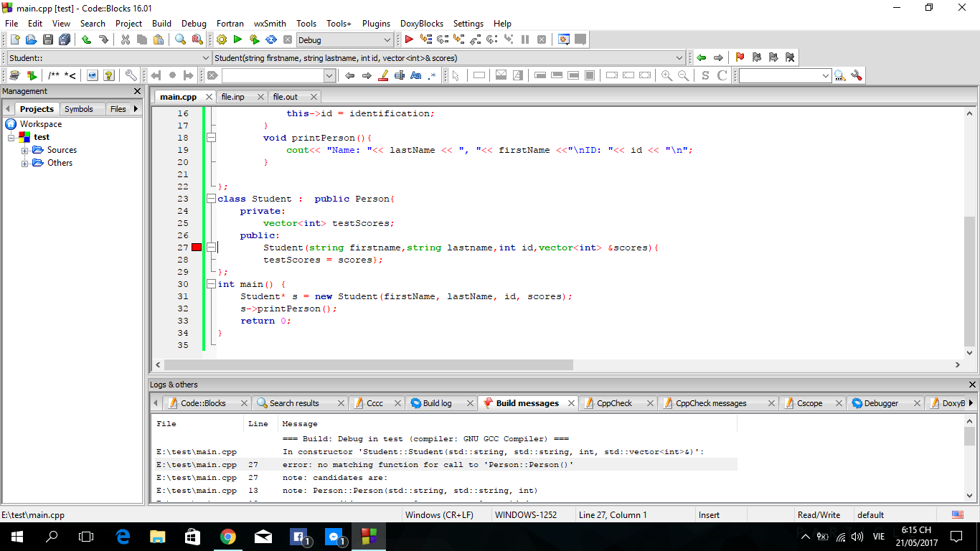This screenshot has height=551, width=980.
Task: Switch to the file.inp editor tab
Action: [232, 97]
